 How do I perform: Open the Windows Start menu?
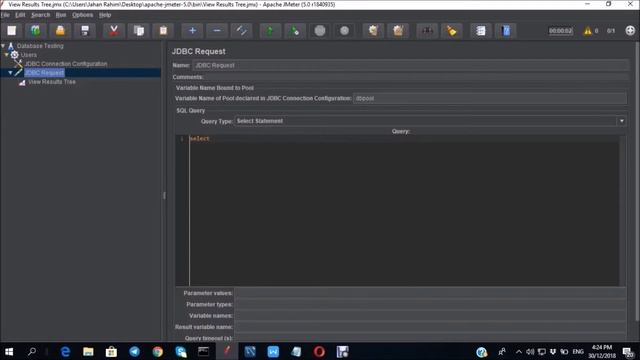coord(9,351)
